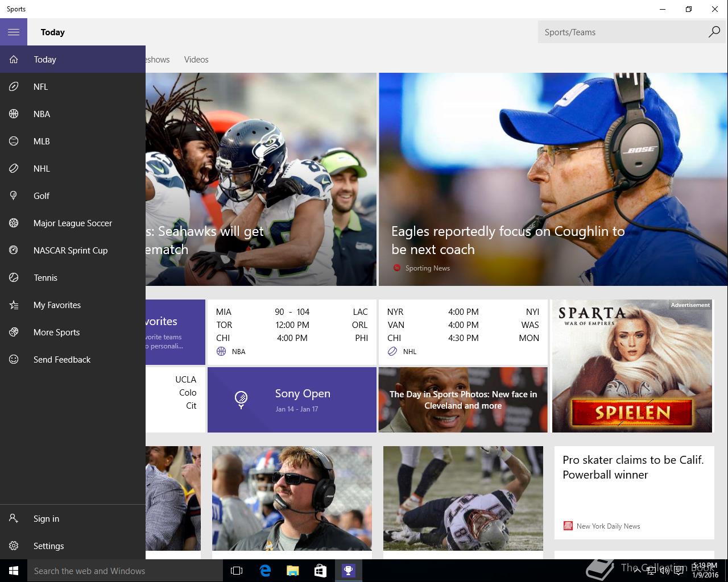Click the My Favorites star icon

tap(14, 305)
